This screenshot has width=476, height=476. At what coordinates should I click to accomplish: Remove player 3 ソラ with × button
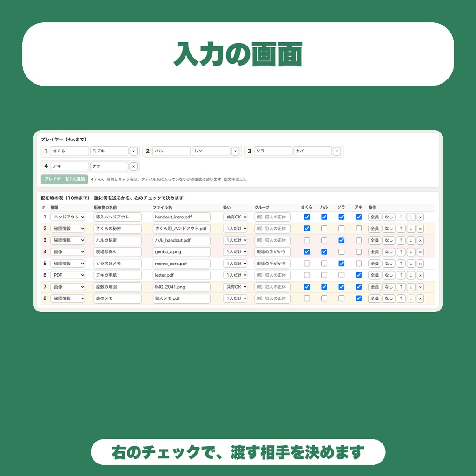click(x=337, y=151)
